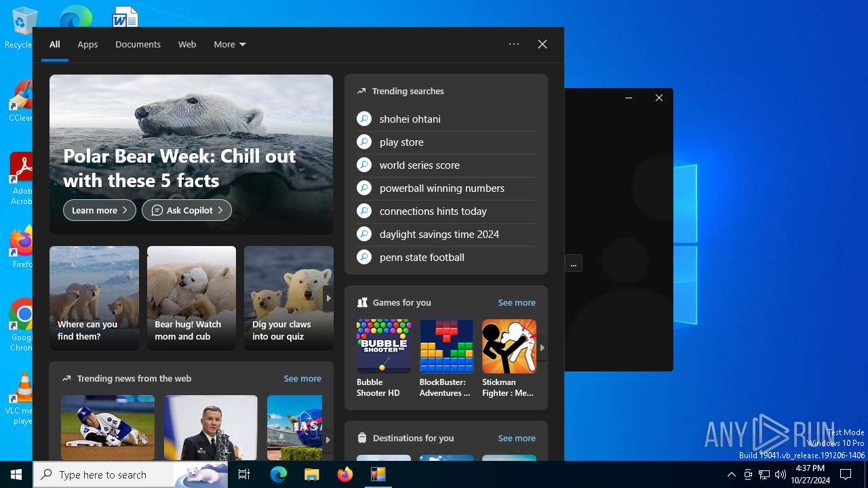Click Learn more on Polar Bear Week

[100, 210]
